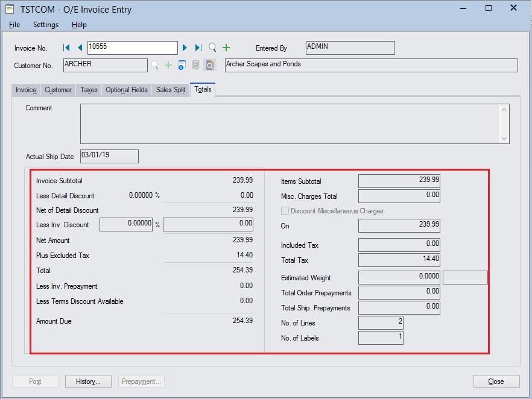Go to the previous invoice record
Viewport: 532px width, 399px height.
tap(80, 48)
